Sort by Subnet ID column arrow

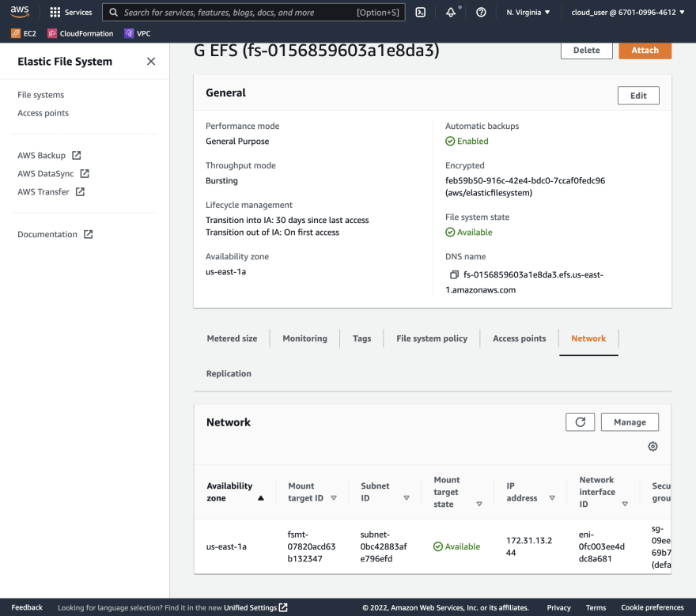(407, 498)
